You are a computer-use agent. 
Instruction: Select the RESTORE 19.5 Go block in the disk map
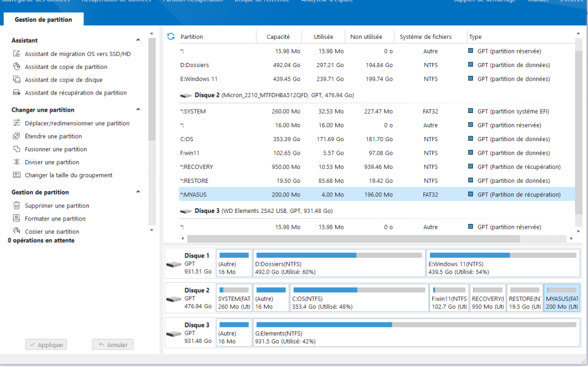point(525,298)
